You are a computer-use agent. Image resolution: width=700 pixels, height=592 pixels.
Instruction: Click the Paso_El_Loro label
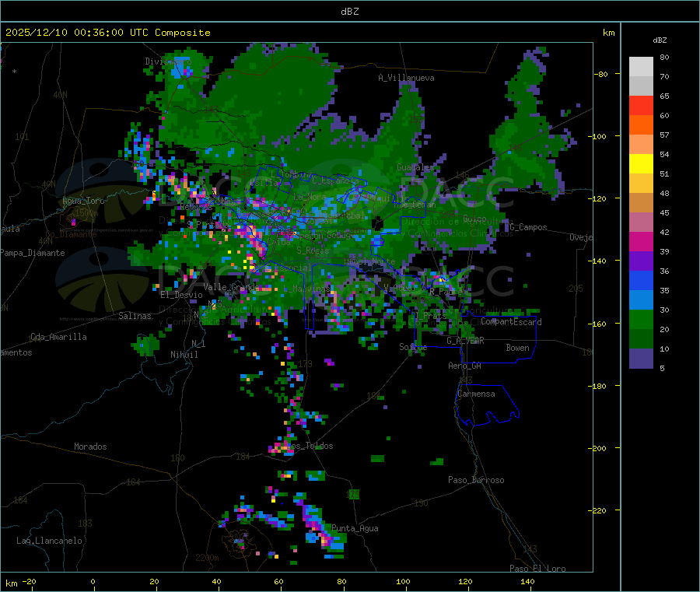537,569
